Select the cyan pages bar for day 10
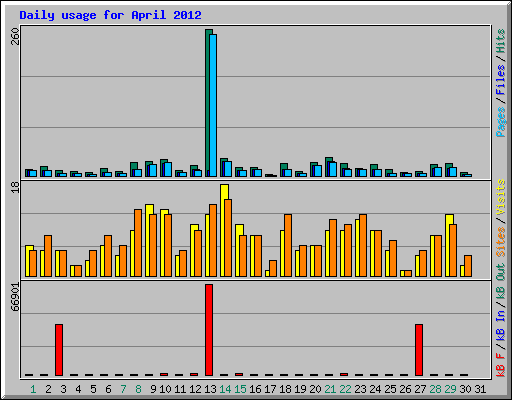The image size is (512, 400). click(x=168, y=169)
